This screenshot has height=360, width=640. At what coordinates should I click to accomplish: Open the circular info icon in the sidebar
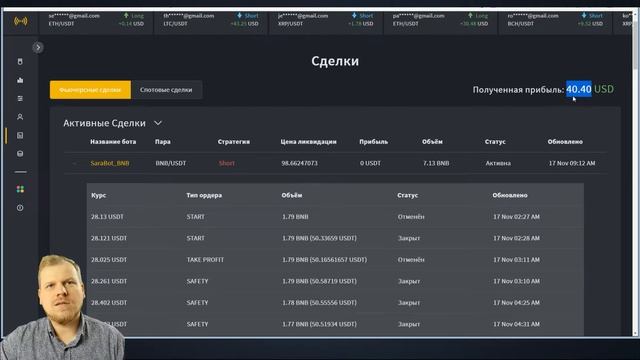20,208
